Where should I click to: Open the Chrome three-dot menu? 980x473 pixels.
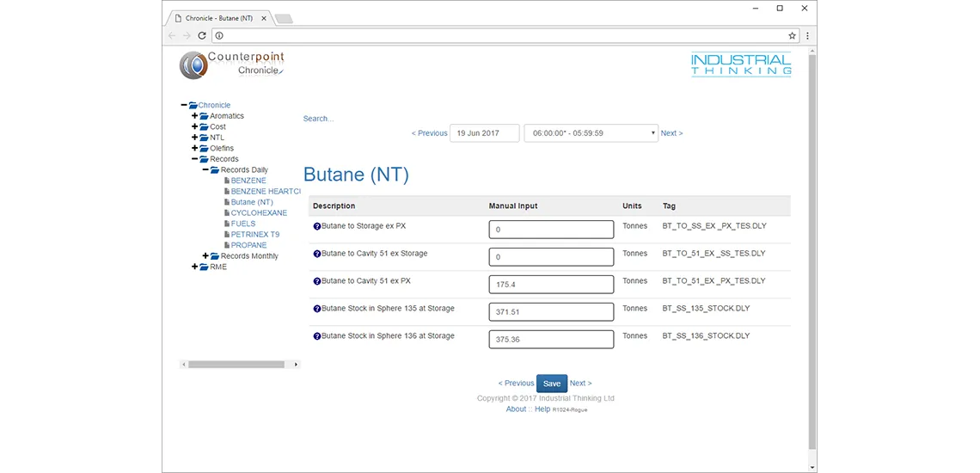[x=807, y=35]
